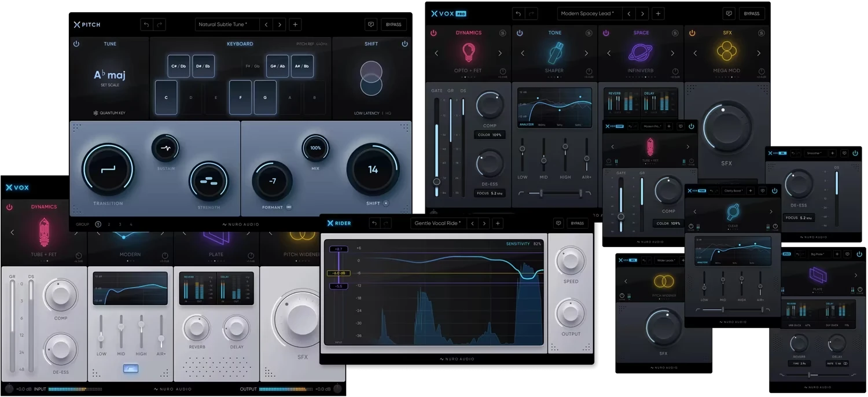Screen dimensions: 868x397
Task: Toggle Dynamics power in X Vox light window
Action: point(9,207)
